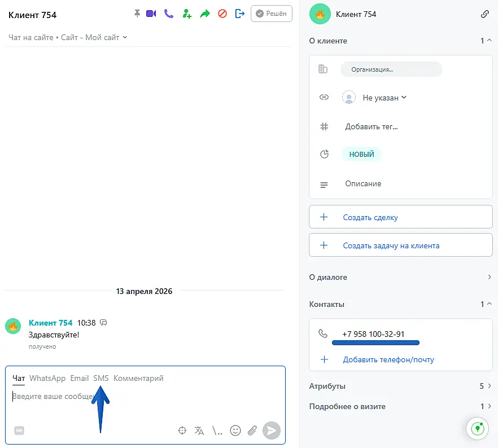Start a video call with the client

click(151, 14)
